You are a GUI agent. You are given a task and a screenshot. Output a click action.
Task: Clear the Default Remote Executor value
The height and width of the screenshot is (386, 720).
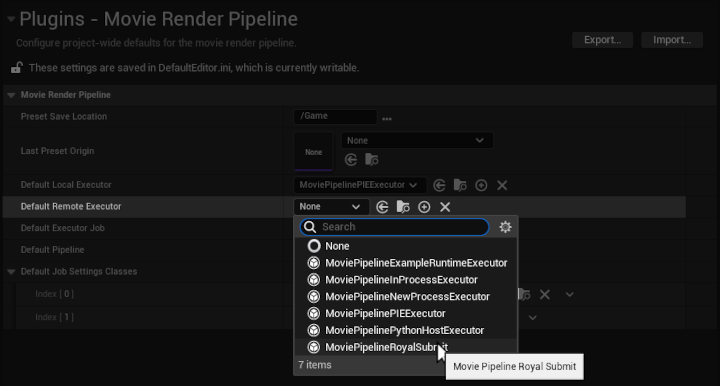pyautogui.click(x=445, y=207)
